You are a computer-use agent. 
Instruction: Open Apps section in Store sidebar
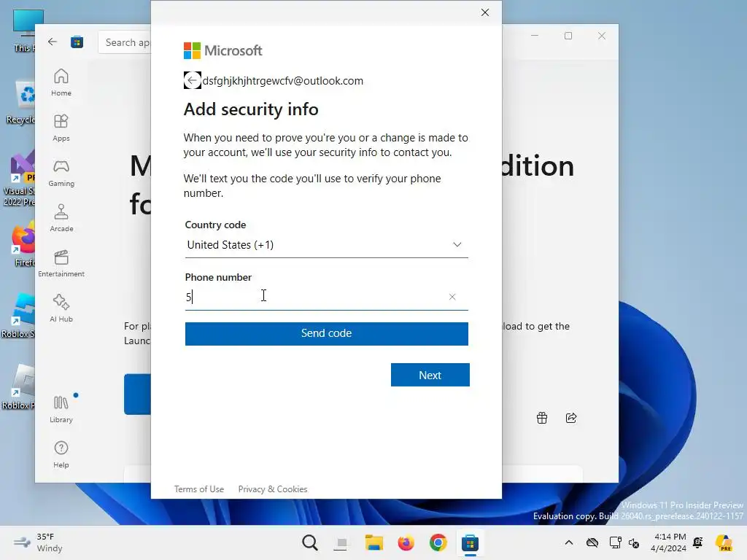click(61, 128)
